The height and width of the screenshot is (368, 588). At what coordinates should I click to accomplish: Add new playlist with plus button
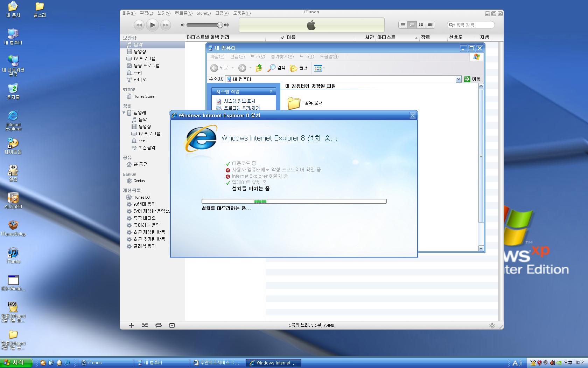click(x=131, y=325)
